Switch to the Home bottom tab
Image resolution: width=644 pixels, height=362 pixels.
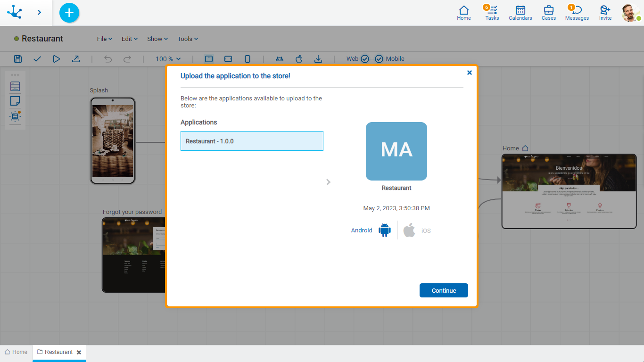click(16, 352)
